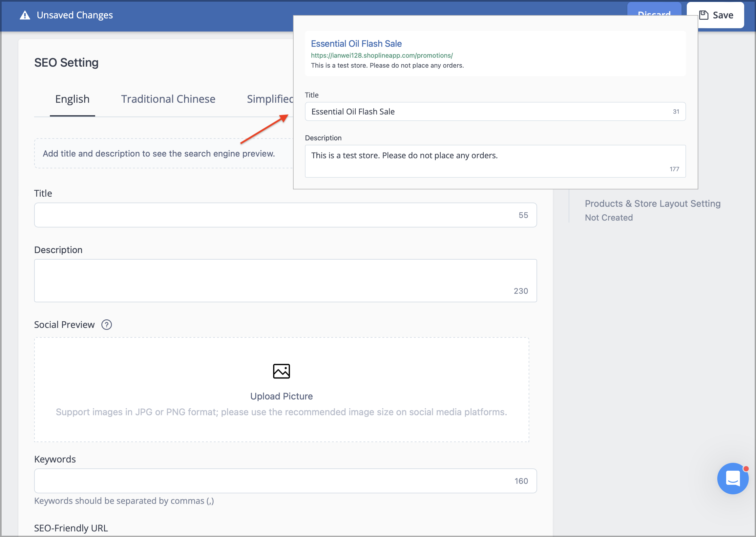Click the Products & Store Layout Setting text
Viewport: 756px width, 537px height.
[653, 204]
